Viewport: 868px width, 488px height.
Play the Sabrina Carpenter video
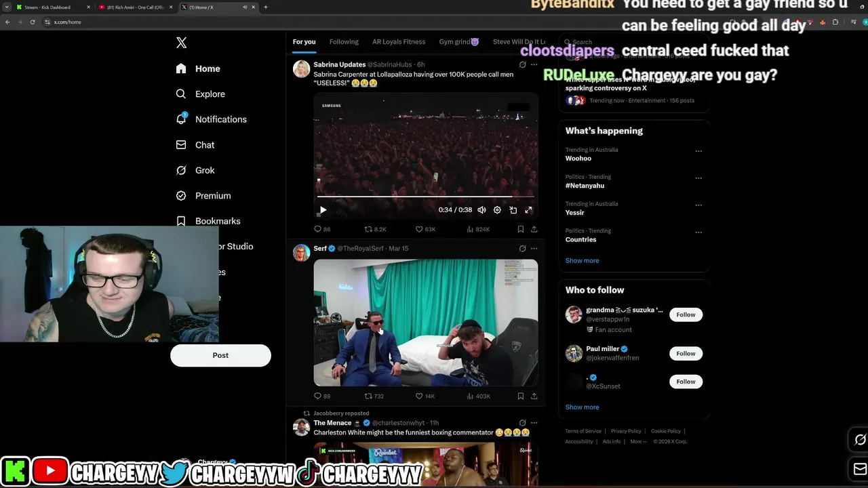coord(323,210)
